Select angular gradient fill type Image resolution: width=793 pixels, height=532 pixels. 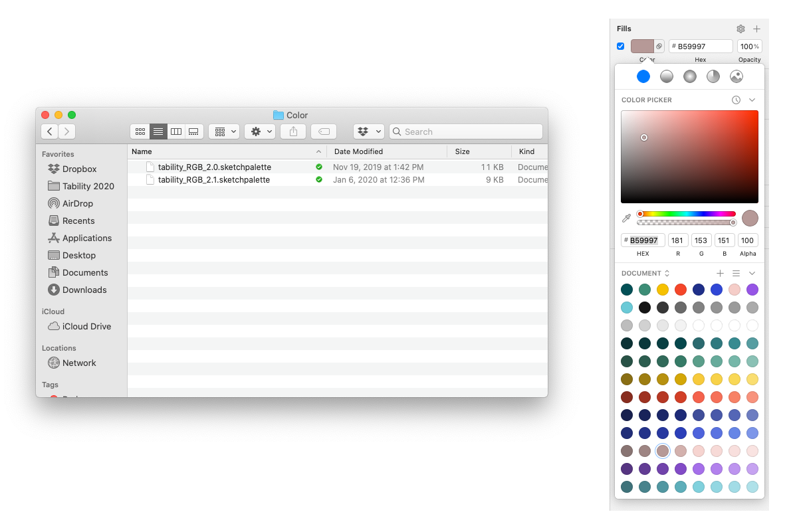[x=713, y=76]
